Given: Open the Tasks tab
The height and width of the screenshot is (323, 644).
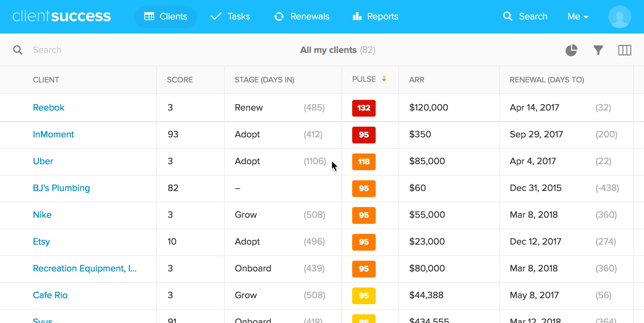Looking at the screenshot, I should point(230,16).
